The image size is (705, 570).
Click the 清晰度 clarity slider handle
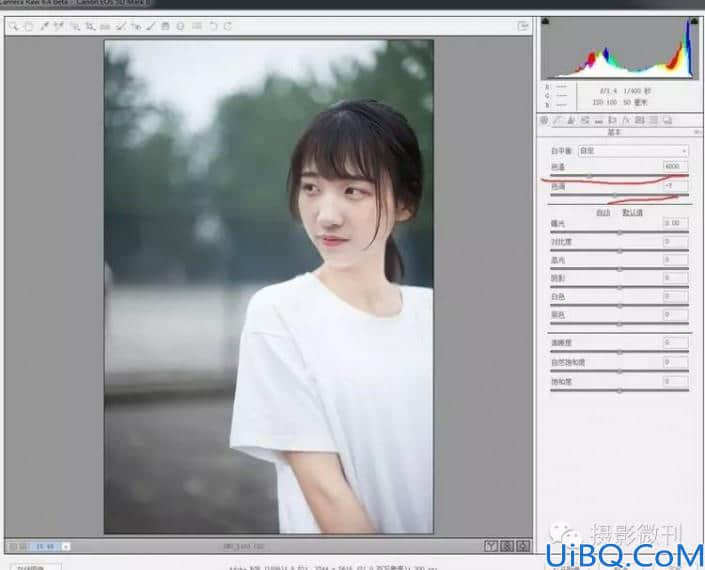620,352
